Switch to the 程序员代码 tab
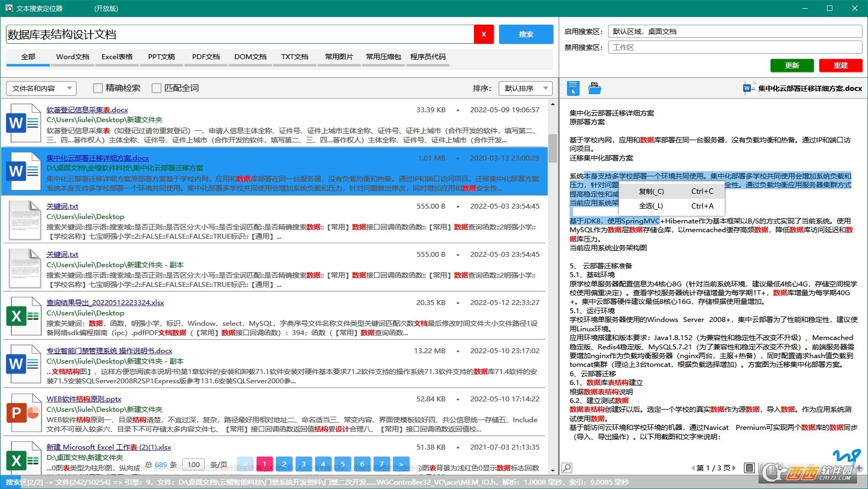This screenshot has height=489, width=868. click(428, 57)
